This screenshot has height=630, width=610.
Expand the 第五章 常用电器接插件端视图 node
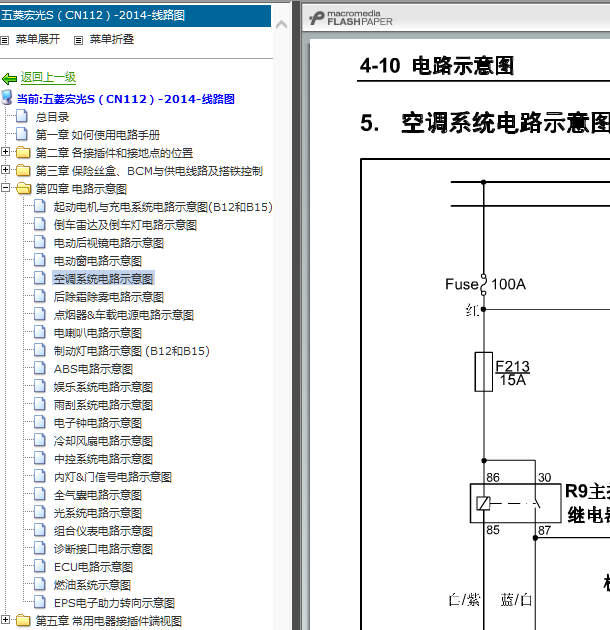[x=5, y=620]
